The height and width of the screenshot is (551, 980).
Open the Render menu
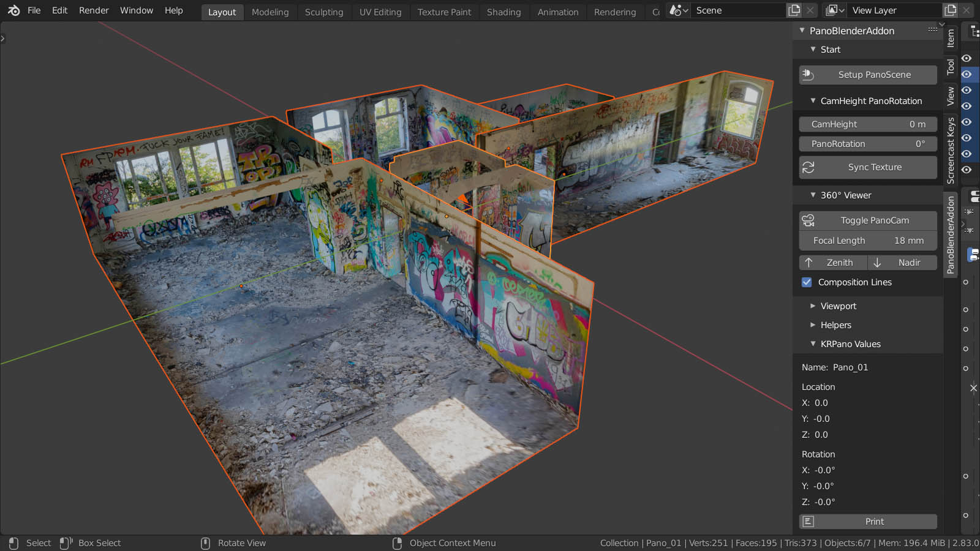point(94,10)
